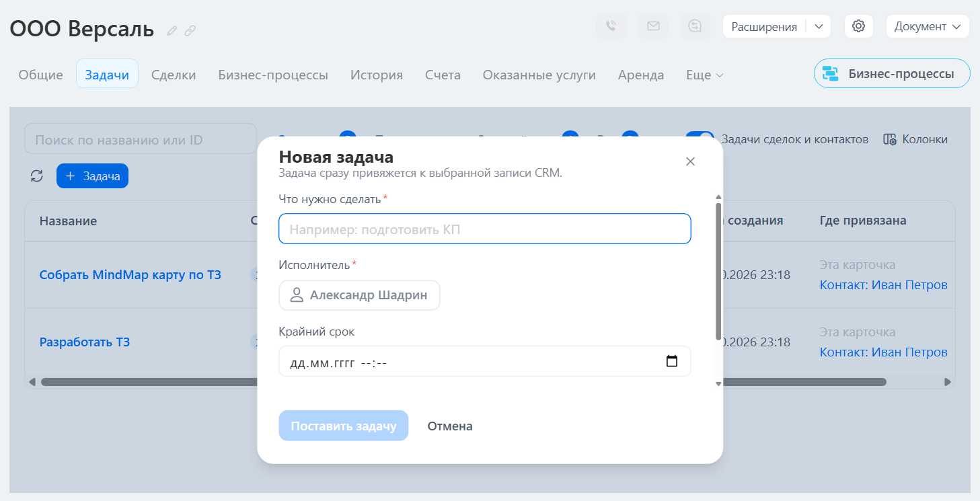The image size is (980, 501).
Task: Open the chat bubble icon in the header
Action: 695,26
